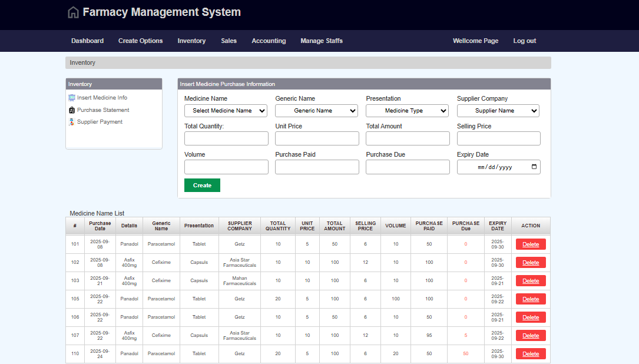Focus the Total Quantity input field
The height and width of the screenshot is (364, 639).
226,138
